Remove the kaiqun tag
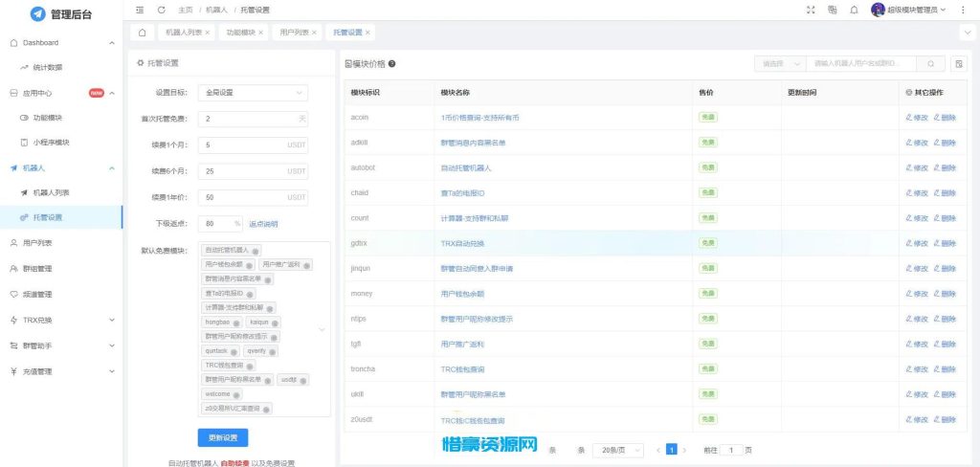The height and width of the screenshot is (467, 980). 275,323
